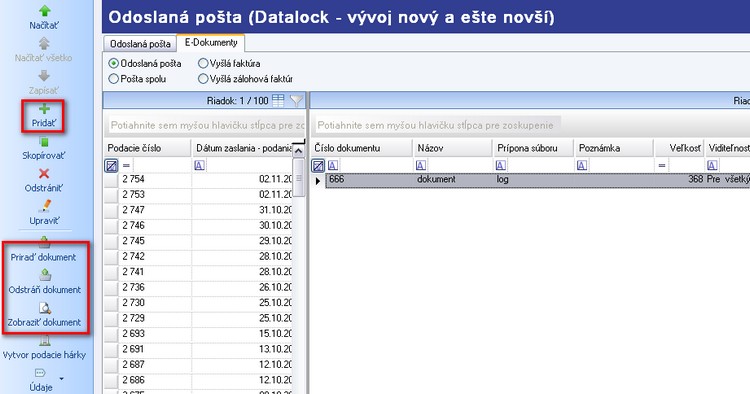Open the Údaje speech-bubble icon
This screenshot has height=394, width=750.
pyautogui.click(x=40, y=373)
